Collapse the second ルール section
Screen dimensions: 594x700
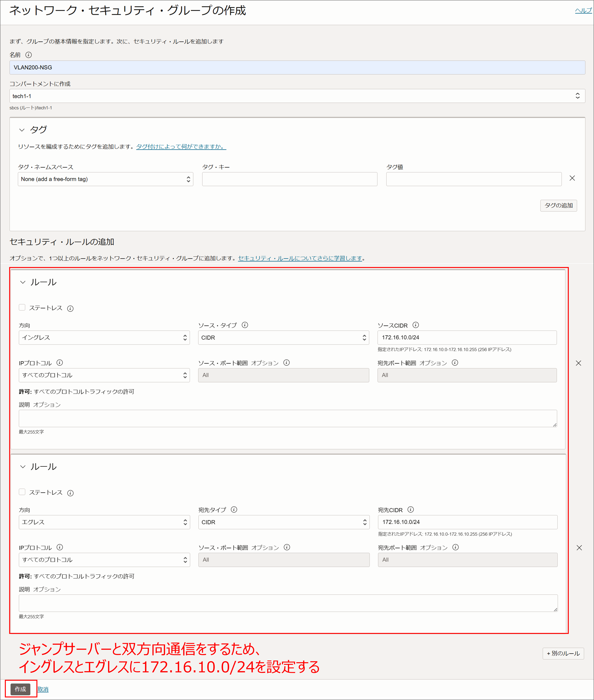point(23,467)
